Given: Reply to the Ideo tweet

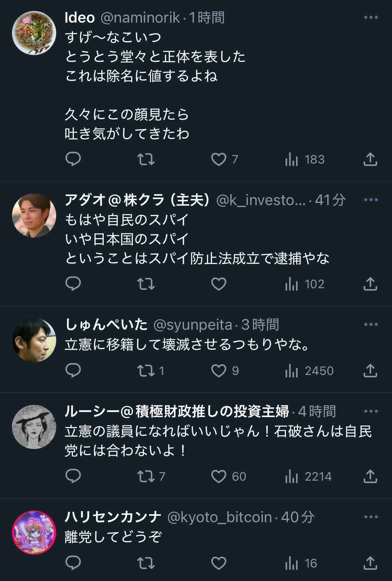Looking at the screenshot, I should (x=73, y=159).
